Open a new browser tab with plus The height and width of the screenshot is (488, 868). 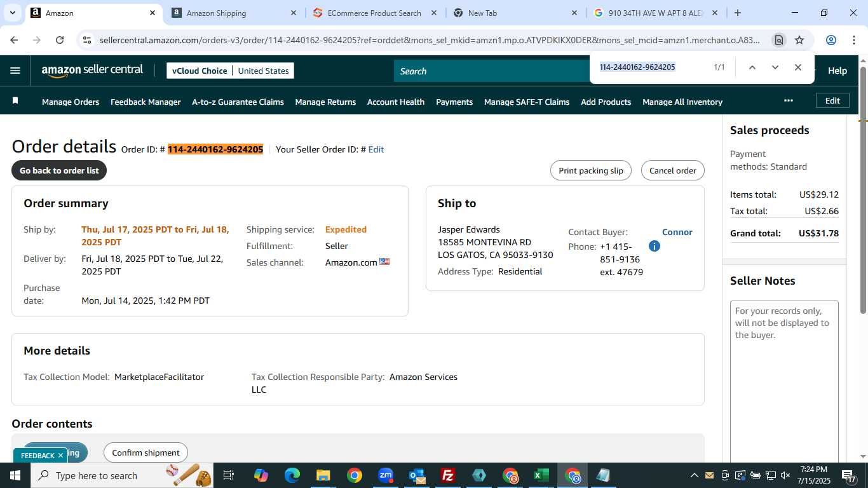click(x=738, y=13)
